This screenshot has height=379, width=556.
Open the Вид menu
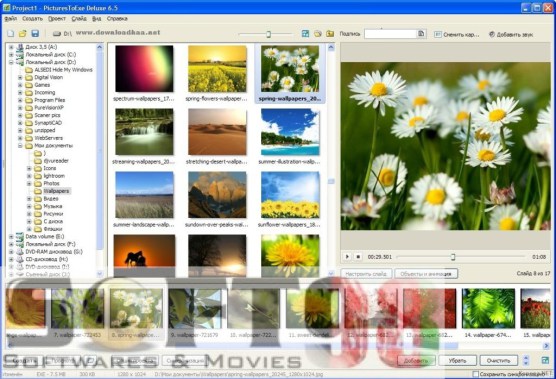click(96, 18)
